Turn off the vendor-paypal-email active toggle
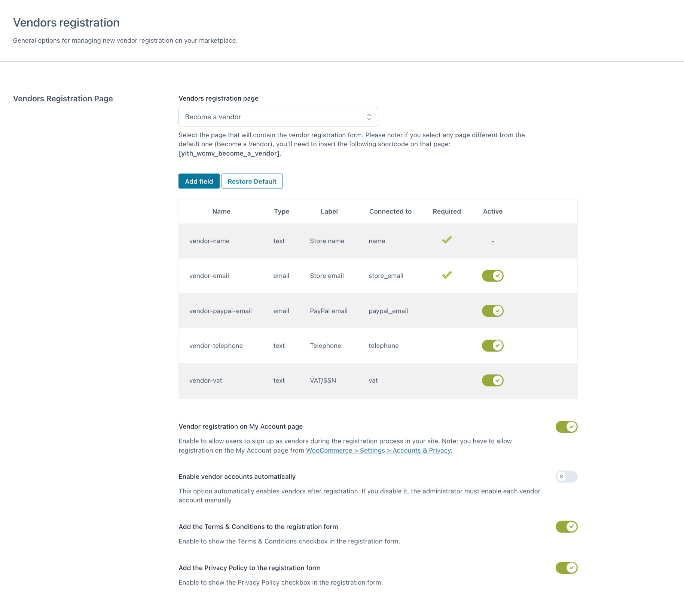Viewport: 684px width, 616px height. [492, 311]
